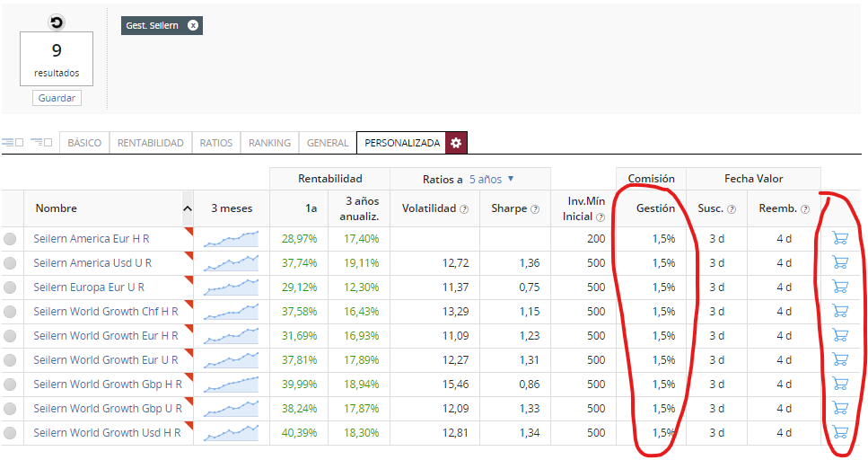Add Seilern America Usd U R to cart
The height and width of the screenshot is (460, 868).
click(840, 262)
